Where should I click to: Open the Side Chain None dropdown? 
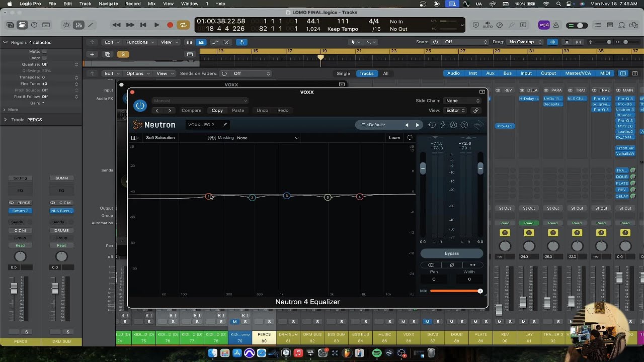463,101
